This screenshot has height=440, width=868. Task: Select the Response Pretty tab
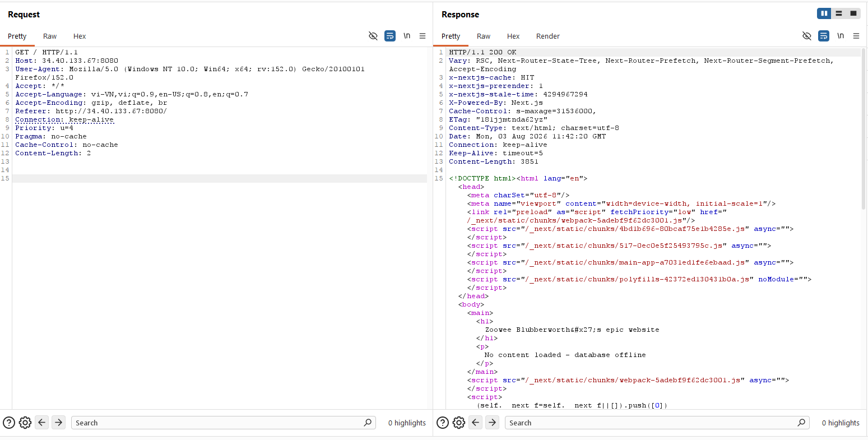point(451,36)
